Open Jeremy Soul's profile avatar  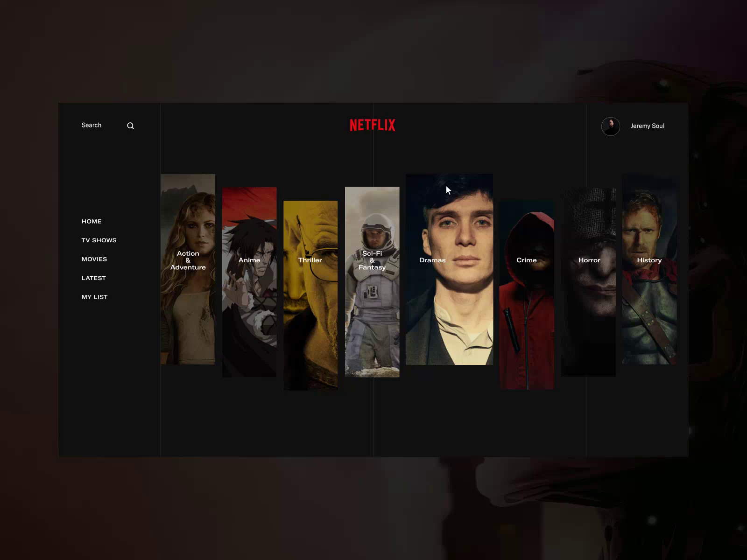tap(611, 126)
